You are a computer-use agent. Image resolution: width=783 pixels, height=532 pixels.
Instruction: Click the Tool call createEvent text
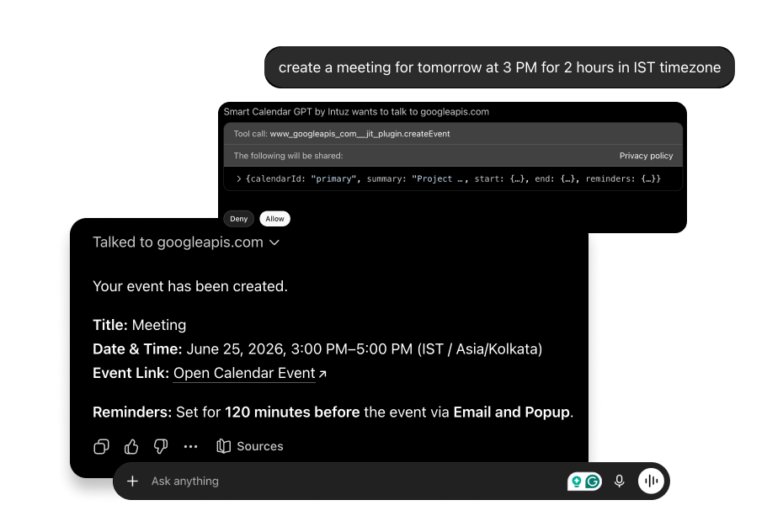[342, 134]
